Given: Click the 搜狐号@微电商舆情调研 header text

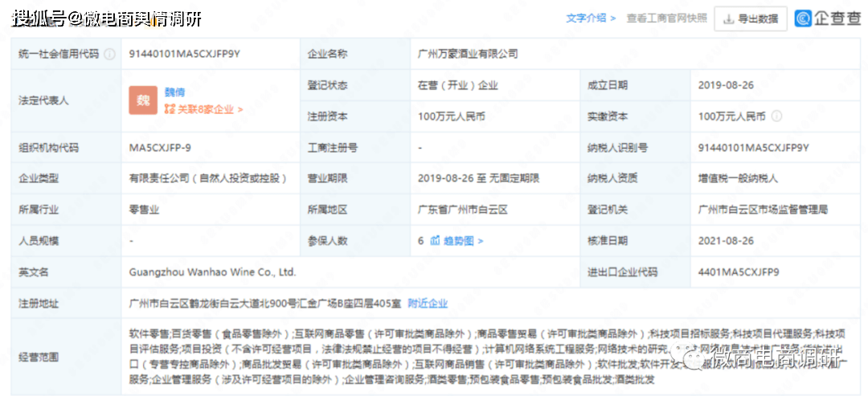Looking at the screenshot, I should click(106, 18).
